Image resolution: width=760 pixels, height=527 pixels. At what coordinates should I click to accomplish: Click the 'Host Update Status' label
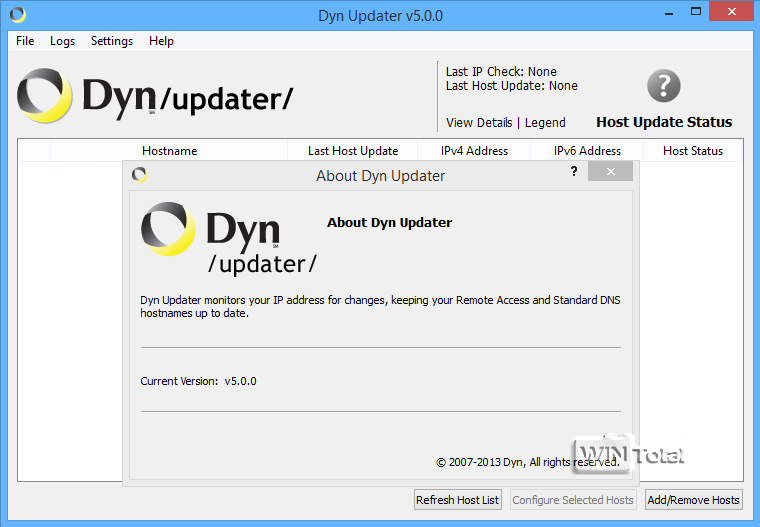[x=664, y=122]
